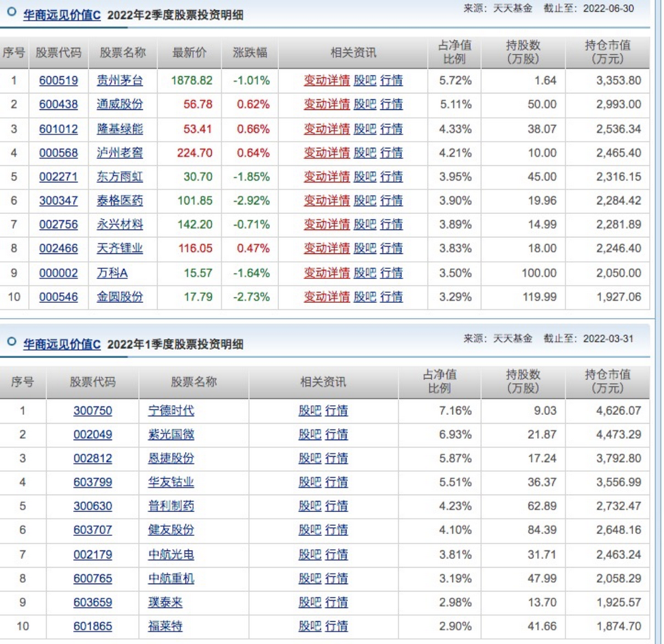Open 永兴材料 stock name link
This screenshot has width=664, height=644.
tap(120, 224)
